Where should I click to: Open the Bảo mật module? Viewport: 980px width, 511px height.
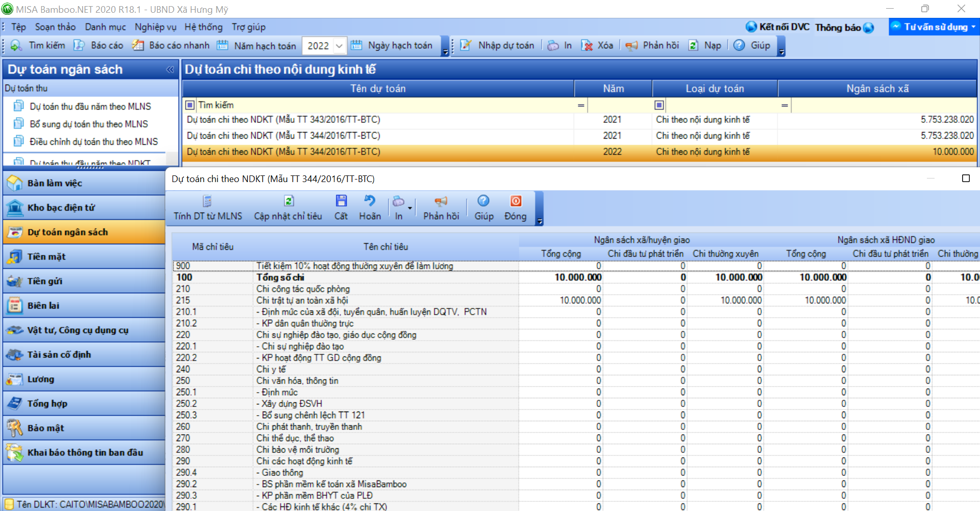pos(84,428)
